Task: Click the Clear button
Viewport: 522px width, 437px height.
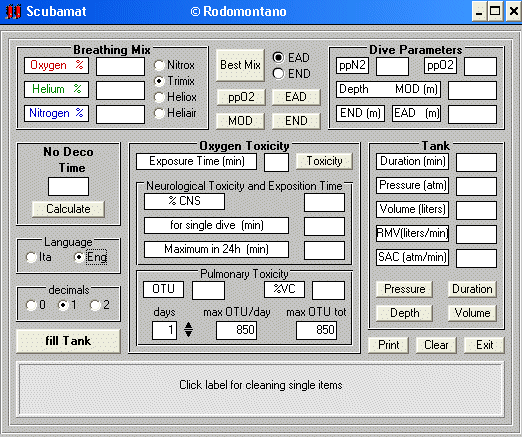Action: (436, 345)
